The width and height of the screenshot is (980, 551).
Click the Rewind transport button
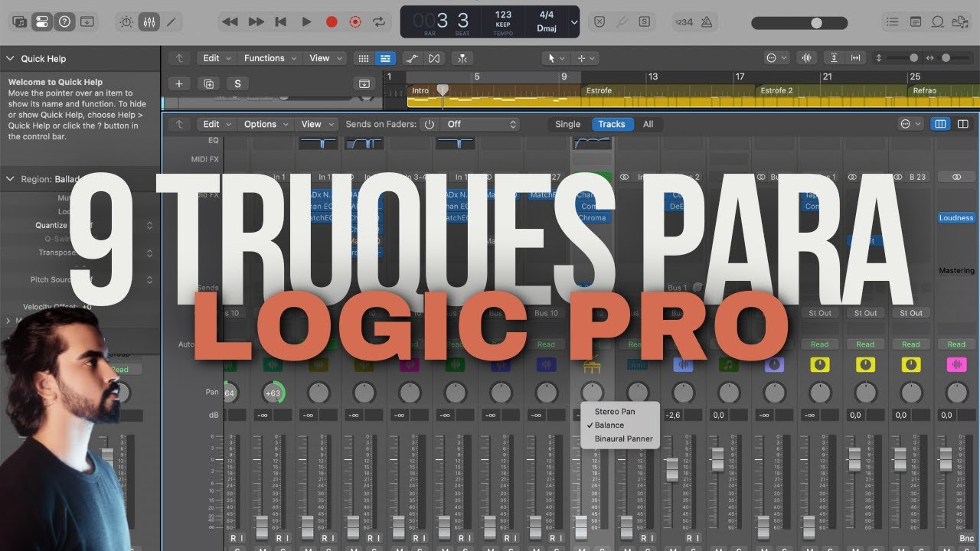(230, 22)
